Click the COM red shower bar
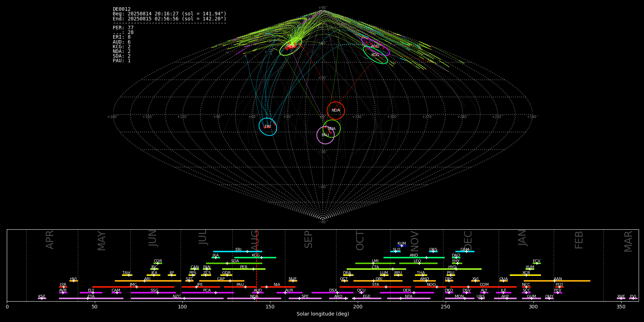 pyautogui.click(x=483, y=287)
